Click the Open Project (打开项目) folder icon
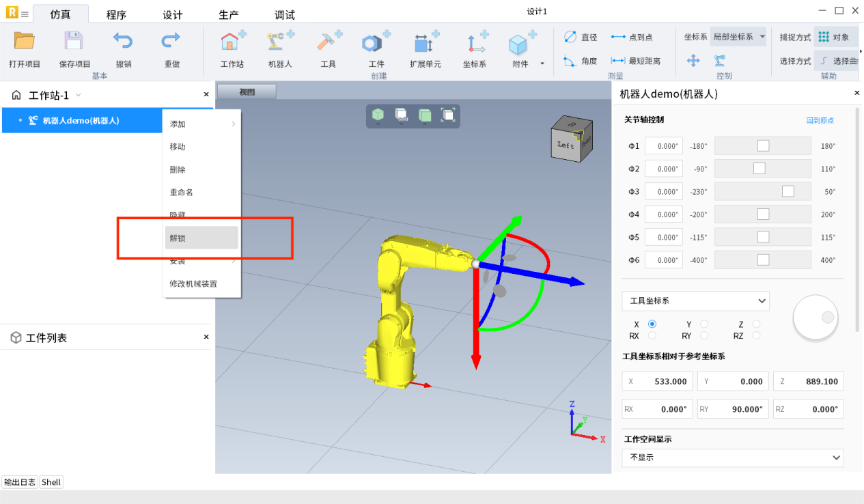 [x=25, y=41]
